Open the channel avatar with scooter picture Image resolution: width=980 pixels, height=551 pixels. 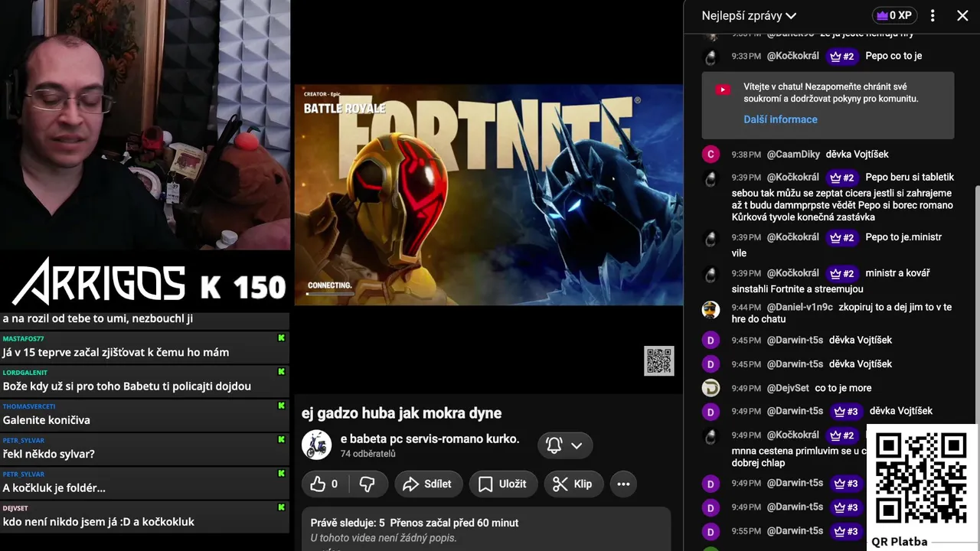point(316,445)
